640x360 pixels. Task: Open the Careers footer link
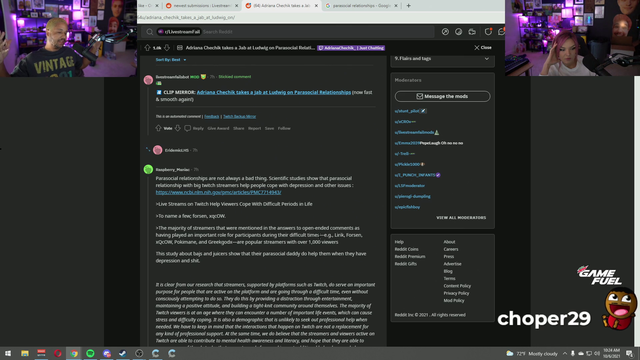(451, 249)
